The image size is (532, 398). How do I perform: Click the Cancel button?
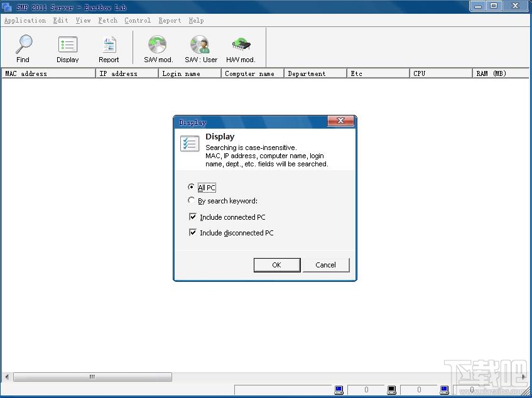(326, 264)
